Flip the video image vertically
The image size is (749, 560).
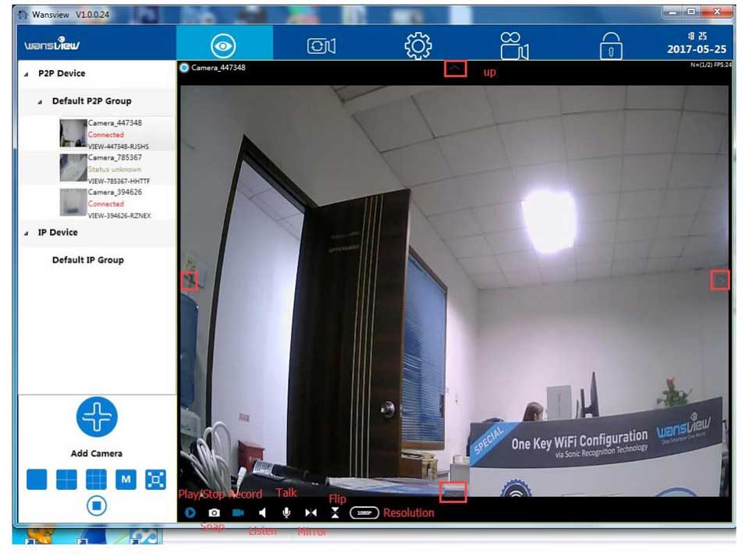335,512
